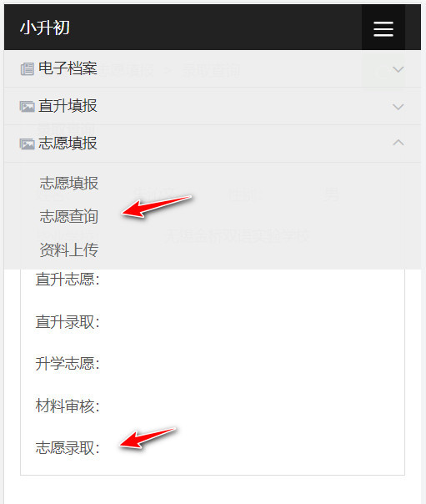
Task: Click the 电子档案 document icon
Action: [28, 69]
